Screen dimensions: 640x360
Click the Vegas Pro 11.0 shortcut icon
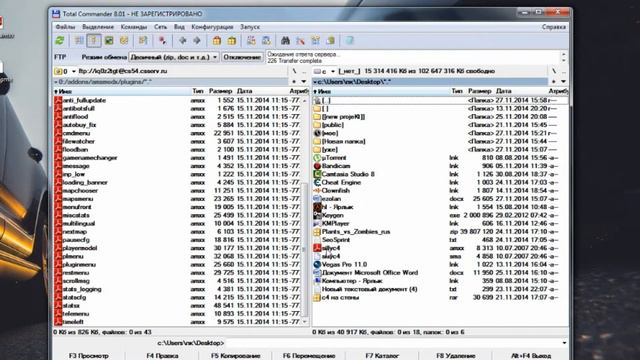317,264
